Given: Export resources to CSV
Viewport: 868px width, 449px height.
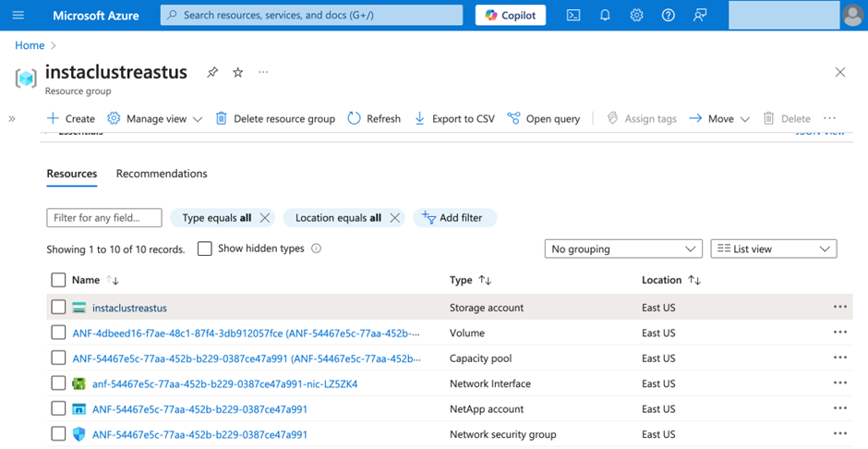Looking at the screenshot, I should [454, 118].
